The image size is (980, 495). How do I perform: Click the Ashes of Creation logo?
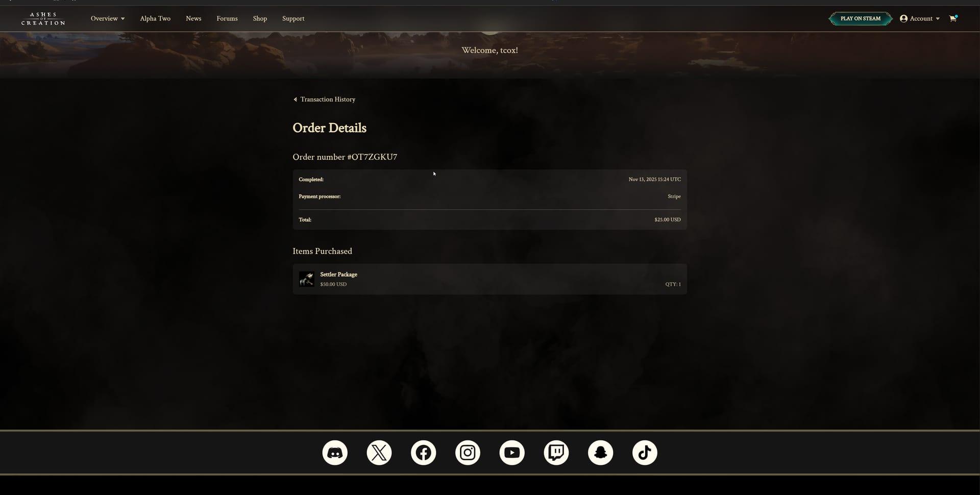tap(43, 18)
